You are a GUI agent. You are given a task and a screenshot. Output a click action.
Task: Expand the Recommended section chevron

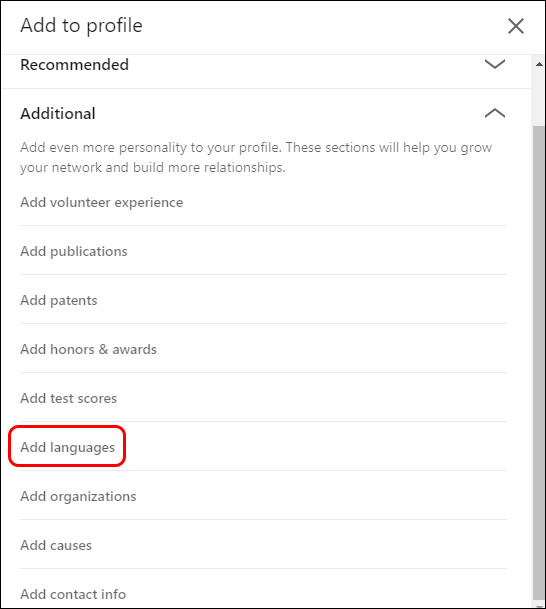[x=495, y=64]
